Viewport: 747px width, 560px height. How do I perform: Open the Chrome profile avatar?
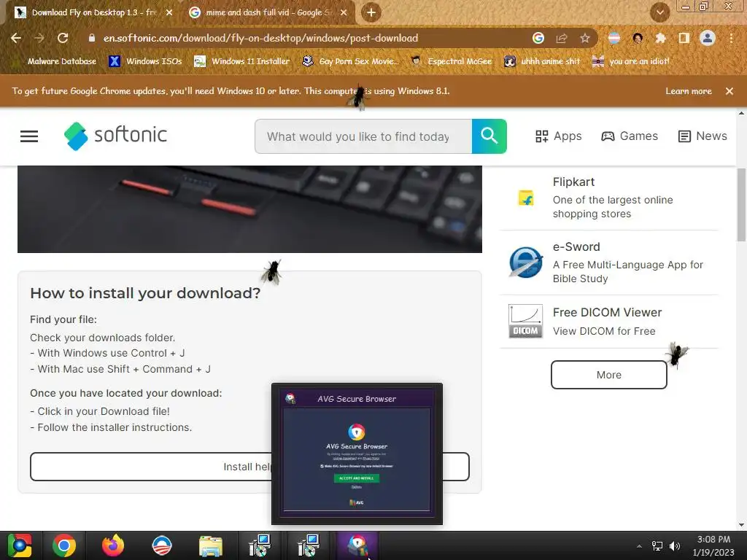tap(708, 38)
